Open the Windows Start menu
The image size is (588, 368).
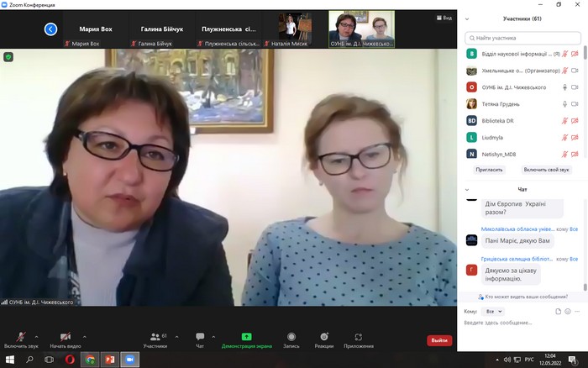tap(10, 360)
